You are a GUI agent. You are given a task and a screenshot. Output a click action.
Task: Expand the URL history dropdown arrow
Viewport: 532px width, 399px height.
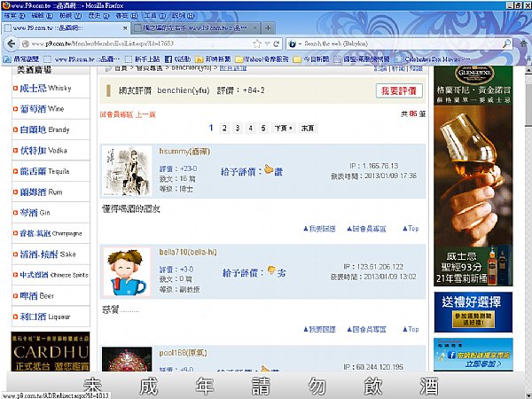268,43
